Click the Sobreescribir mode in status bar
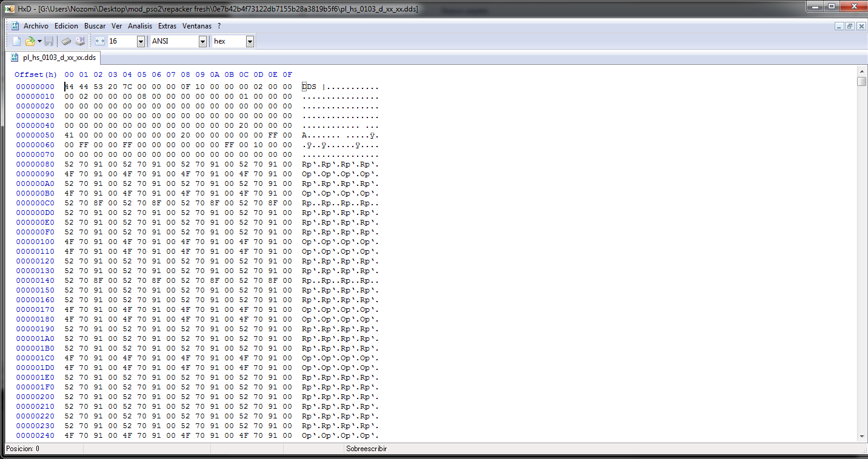Image resolution: width=868 pixels, height=459 pixels. pos(366,449)
